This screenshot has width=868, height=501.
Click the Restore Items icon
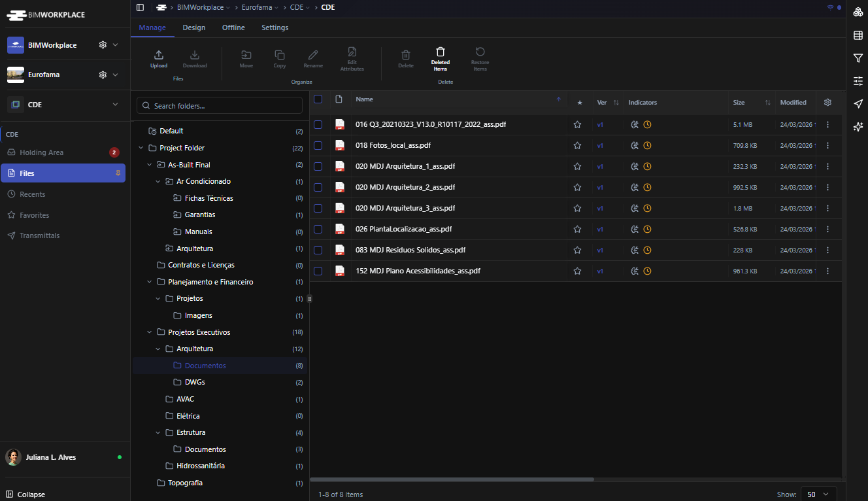[480, 52]
